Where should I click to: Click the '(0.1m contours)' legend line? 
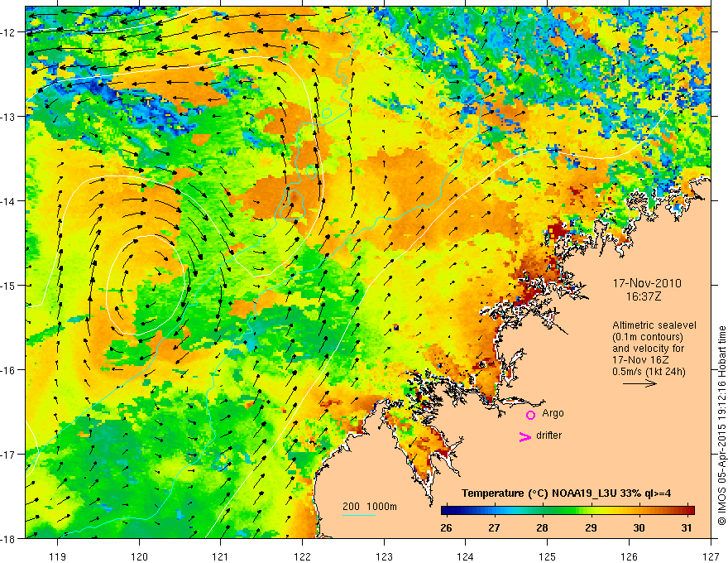648,337
